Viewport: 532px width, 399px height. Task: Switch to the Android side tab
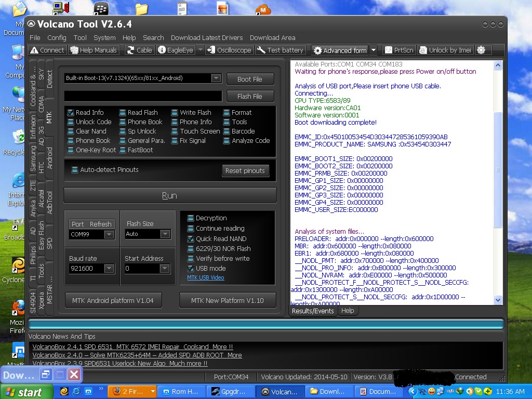[50, 158]
